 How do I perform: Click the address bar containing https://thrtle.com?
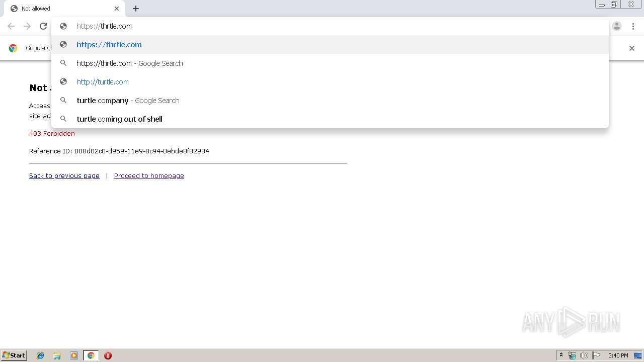point(330,26)
